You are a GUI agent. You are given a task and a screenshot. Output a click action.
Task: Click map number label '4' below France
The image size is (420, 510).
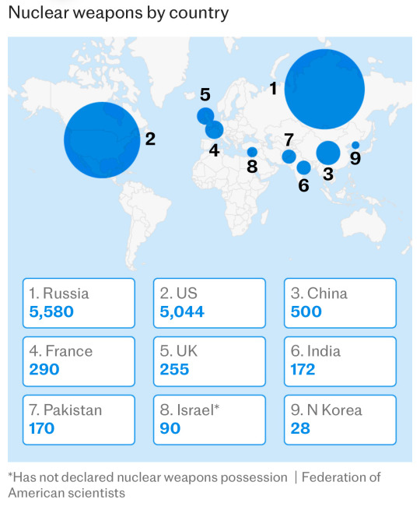pos(214,150)
